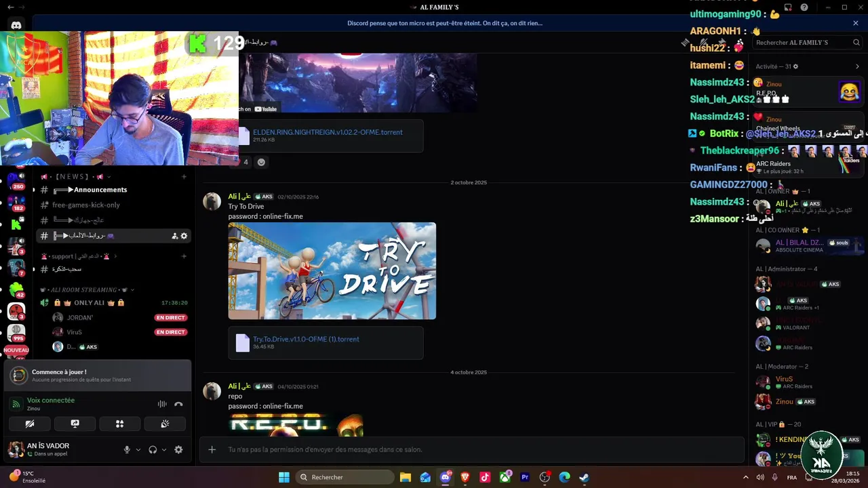868x488 pixels.
Task: Open TikTok from the taskbar
Action: (x=485, y=477)
